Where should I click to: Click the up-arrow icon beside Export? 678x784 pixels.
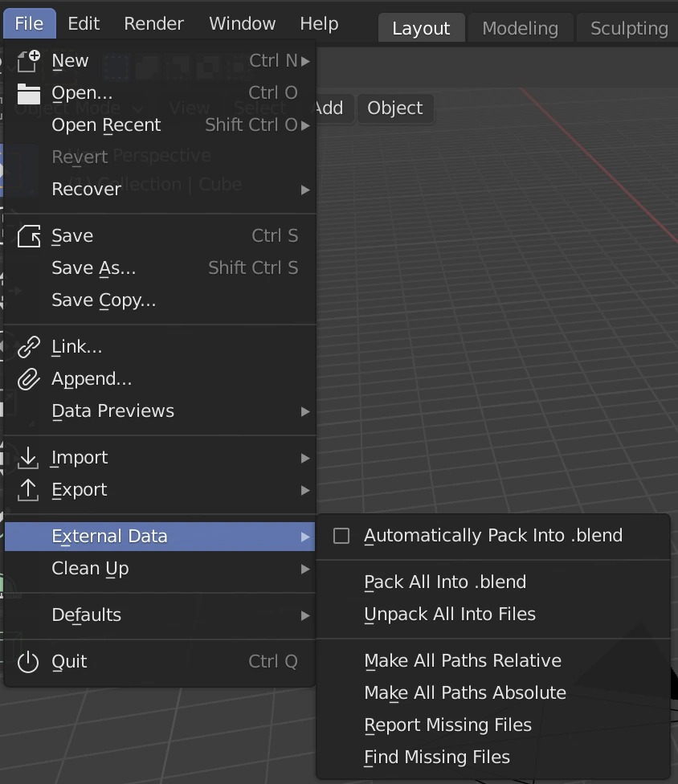(28, 490)
